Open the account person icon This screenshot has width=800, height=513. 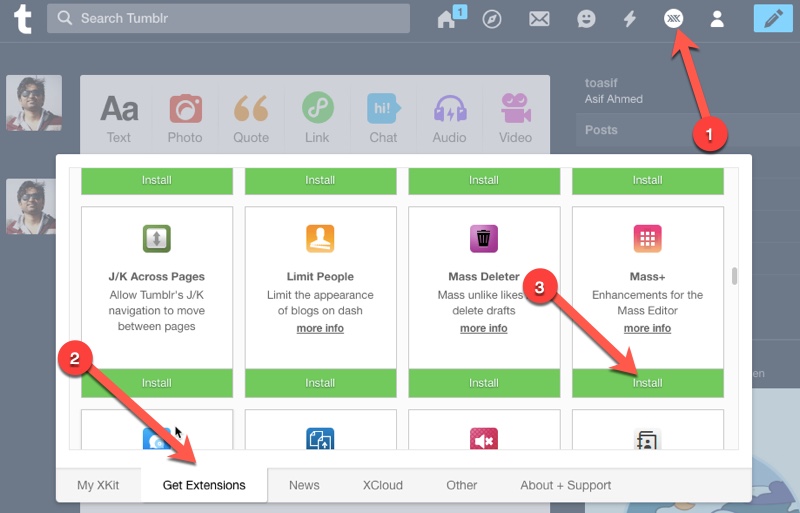[717, 19]
